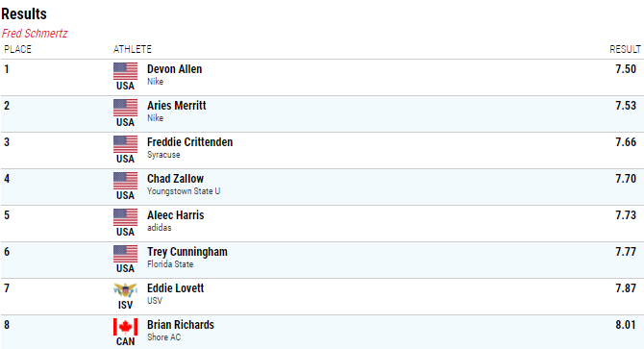Click the Canadian flag by Brian Richards
The image size is (644, 349).
(125, 327)
